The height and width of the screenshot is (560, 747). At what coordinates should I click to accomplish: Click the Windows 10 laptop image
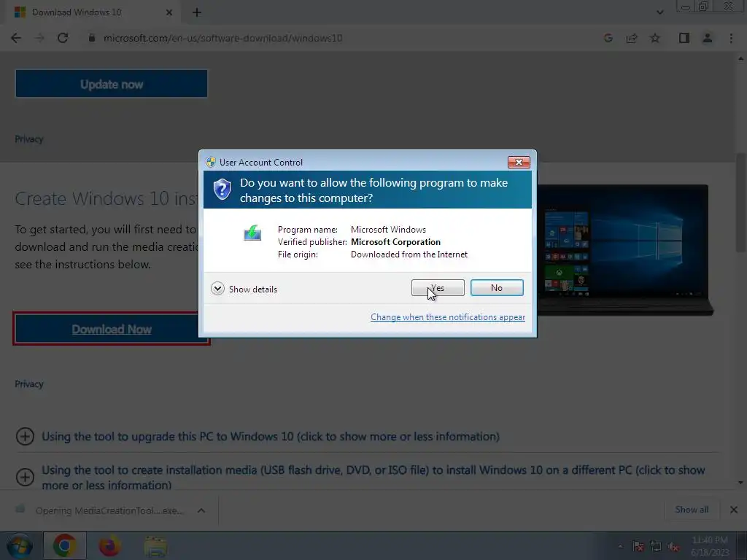coord(624,249)
